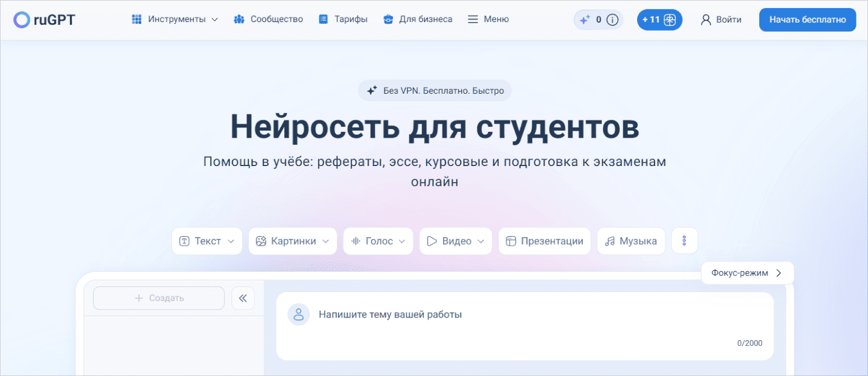This screenshot has width=868, height=376.
Task: Enable Фокус-режим
Action: [746, 273]
